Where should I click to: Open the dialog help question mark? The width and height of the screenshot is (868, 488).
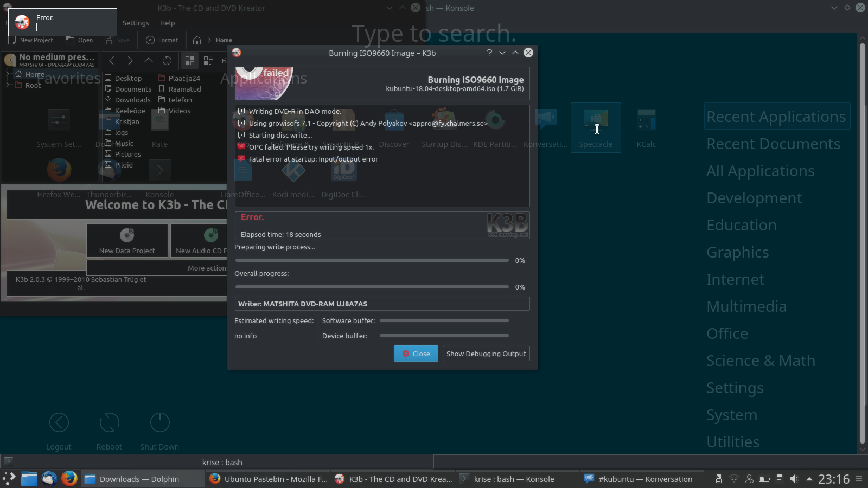489,53
